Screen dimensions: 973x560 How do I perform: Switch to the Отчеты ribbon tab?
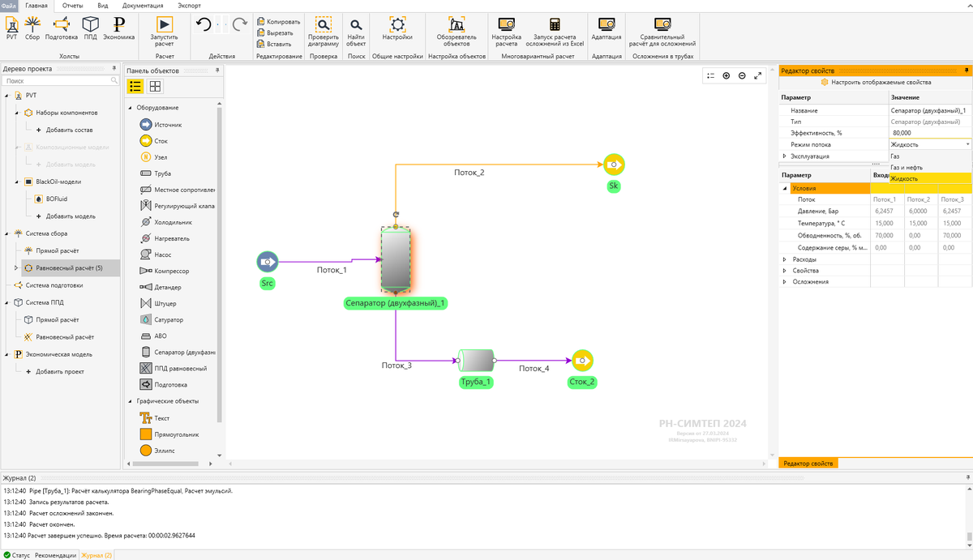(x=73, y=5)
